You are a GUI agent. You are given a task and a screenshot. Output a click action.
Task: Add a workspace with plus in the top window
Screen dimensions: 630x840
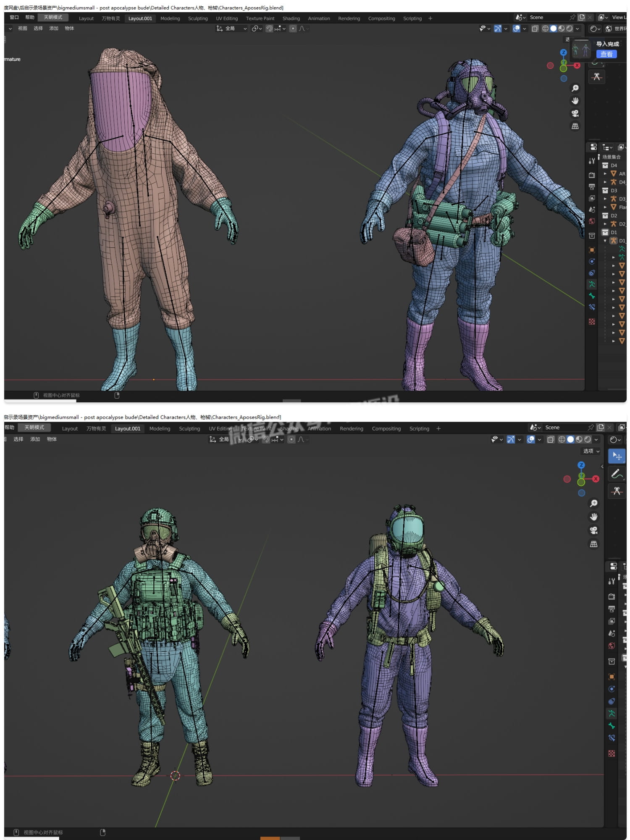coord(430,18)
